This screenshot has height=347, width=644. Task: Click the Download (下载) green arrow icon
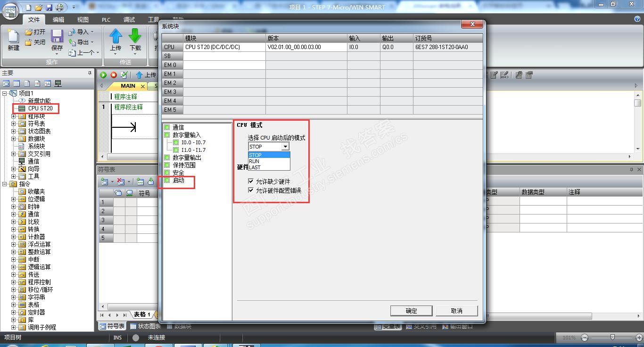point(135,36)
